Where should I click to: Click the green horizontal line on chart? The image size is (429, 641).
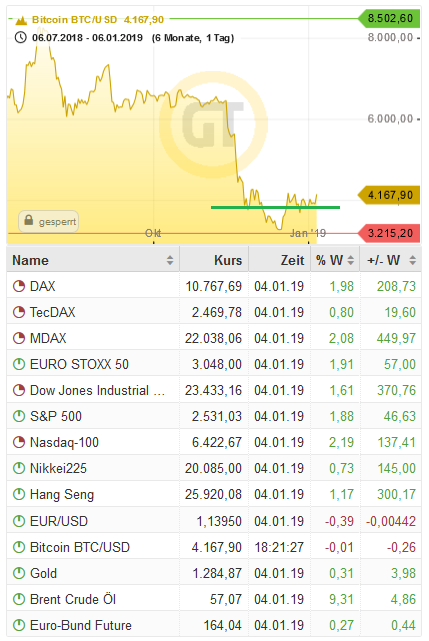(x=275, y=208)
